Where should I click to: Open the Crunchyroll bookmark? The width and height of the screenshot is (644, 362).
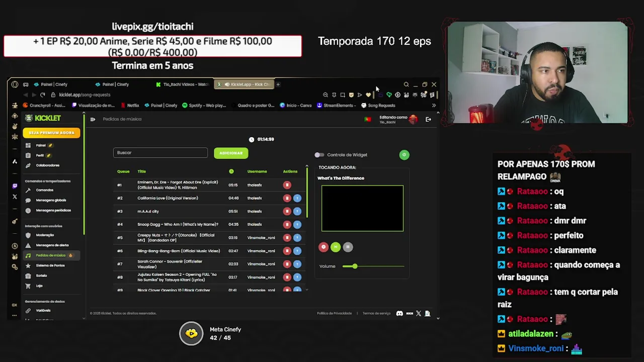44,106
